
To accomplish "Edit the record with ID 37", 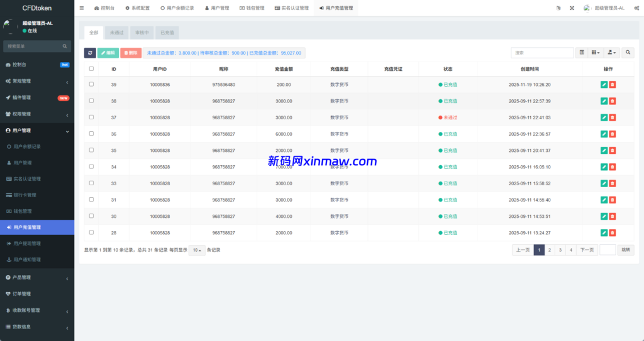I will [x=604, y=117].
